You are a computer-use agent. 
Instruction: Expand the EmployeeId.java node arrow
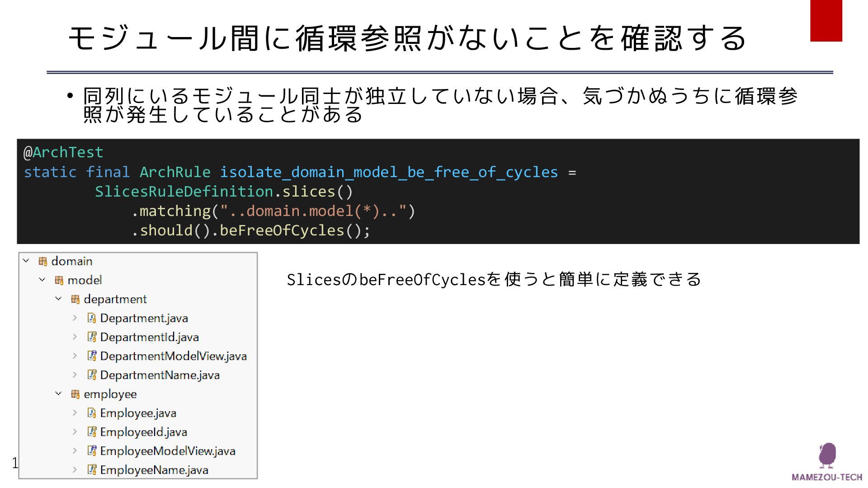pyautogui.click(x=75, y=432)
